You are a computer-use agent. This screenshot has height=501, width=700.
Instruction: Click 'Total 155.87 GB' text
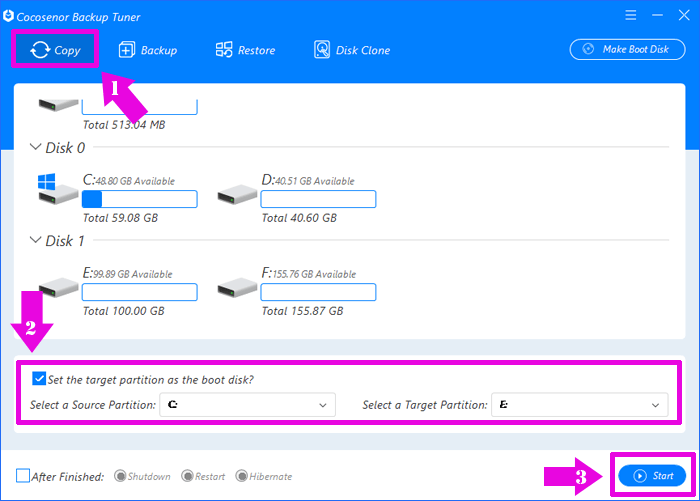point(303,311)
